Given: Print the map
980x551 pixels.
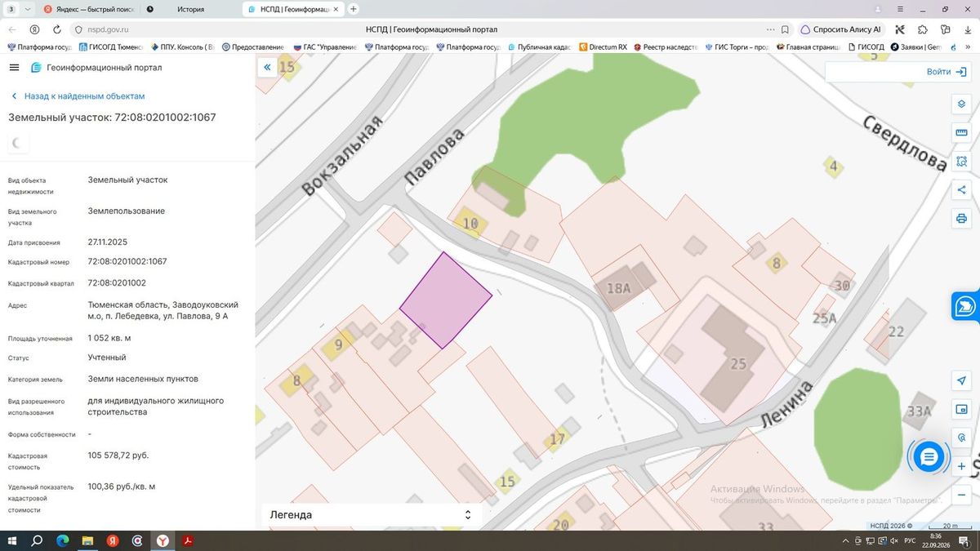Looking at the screenshot, I should point(961,219).
